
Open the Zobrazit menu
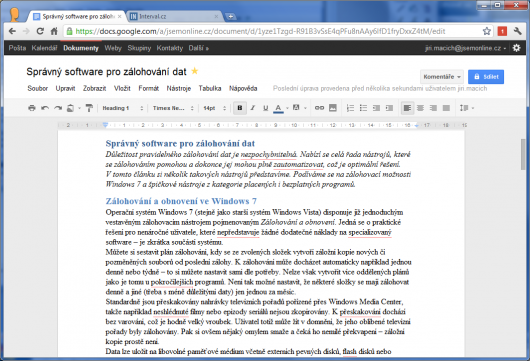[95, 88]
